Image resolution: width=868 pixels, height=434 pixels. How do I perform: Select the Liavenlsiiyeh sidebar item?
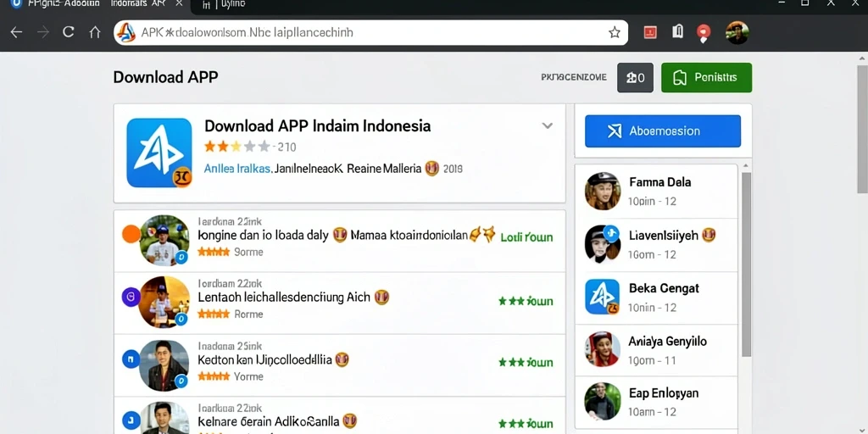tap(656, 245)
